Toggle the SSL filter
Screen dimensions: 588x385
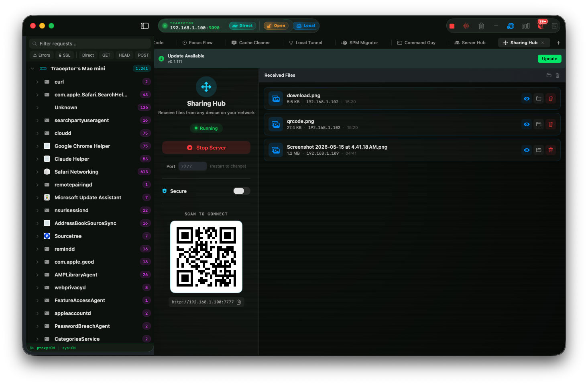(x=65, y=55)
